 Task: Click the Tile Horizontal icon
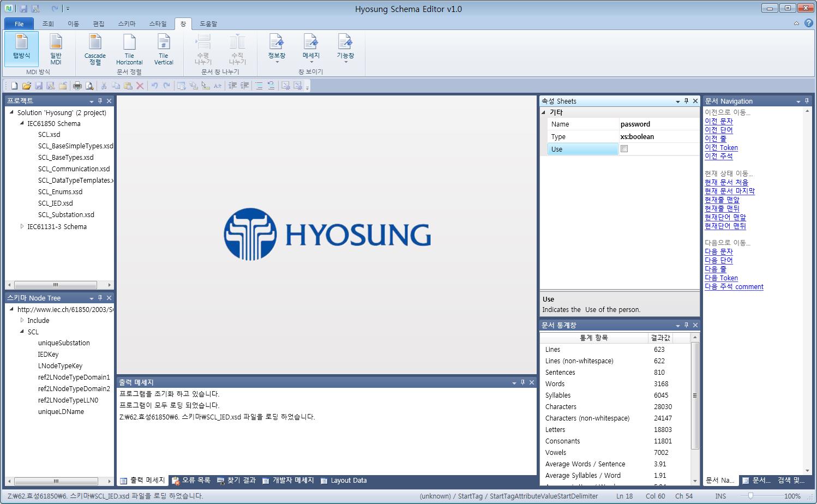129,48
